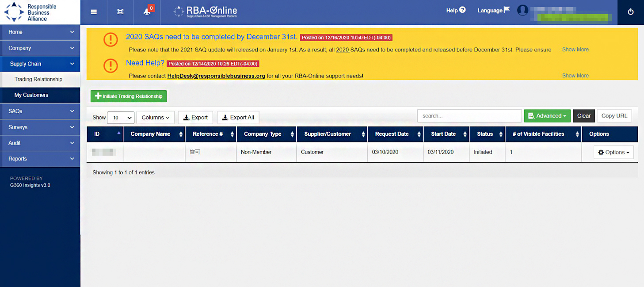
Task: Open the Columns dropdown
Action: point(156,117)
